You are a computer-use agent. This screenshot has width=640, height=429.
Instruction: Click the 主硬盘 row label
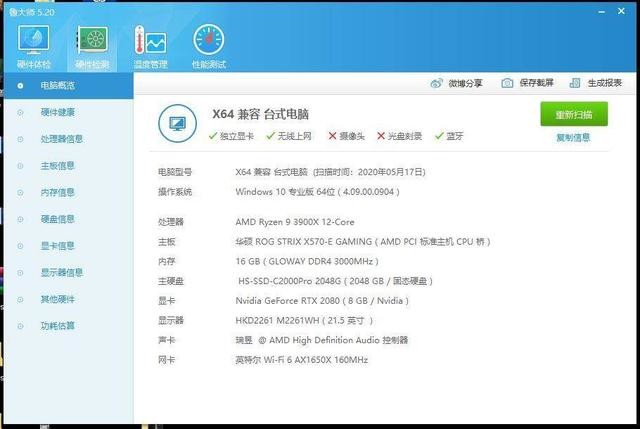(x=171, y=281)
